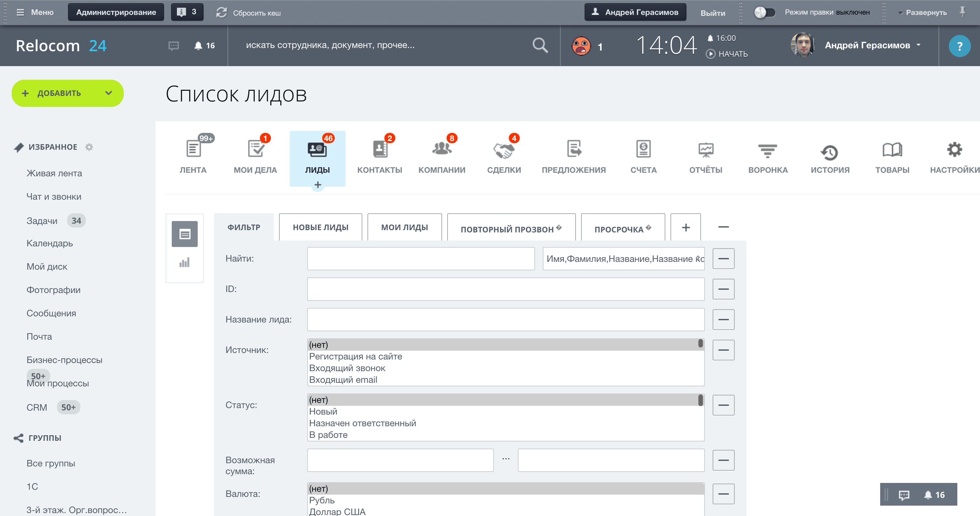Expand the Развернуть panel option
This screenshot has height=516, width=980.
pos(922,13)
